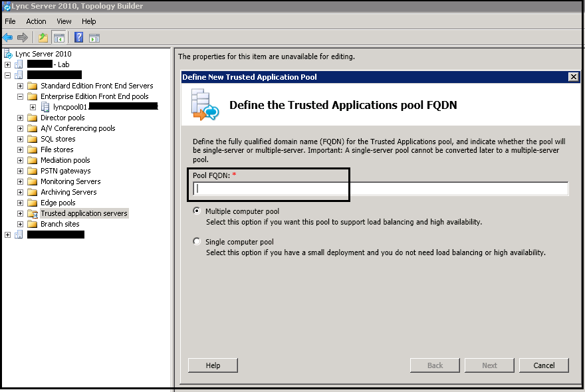Image resolution: width=585 pixels, height=392 pixels.
Task: Expand the Edge pools node
Action: [x=20, y=202]
